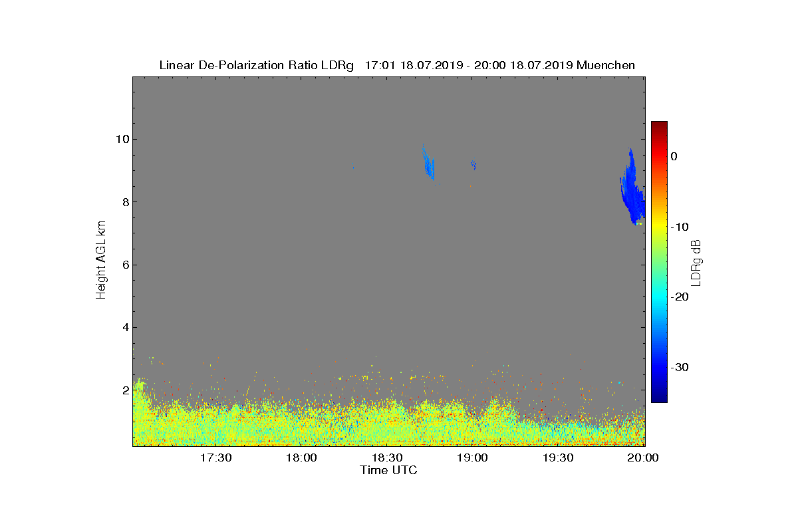Click the plot title text
This screenshot has height=532, width=798.
(x=397, y=65)
